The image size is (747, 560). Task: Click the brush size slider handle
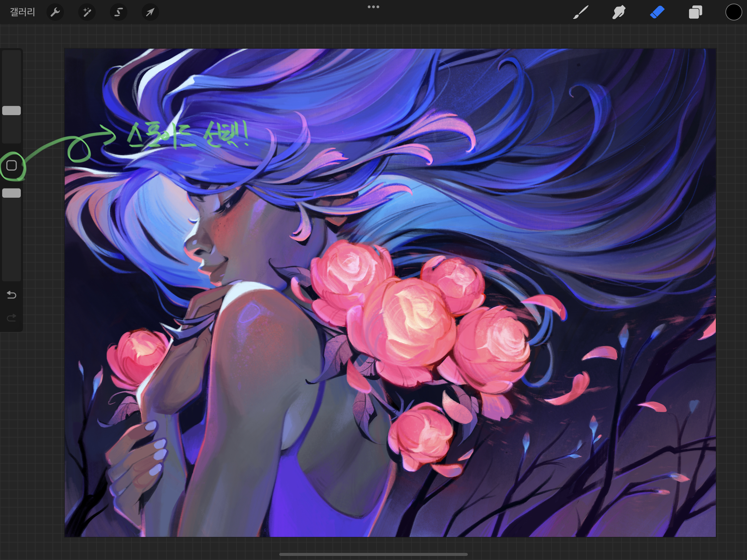11,110
